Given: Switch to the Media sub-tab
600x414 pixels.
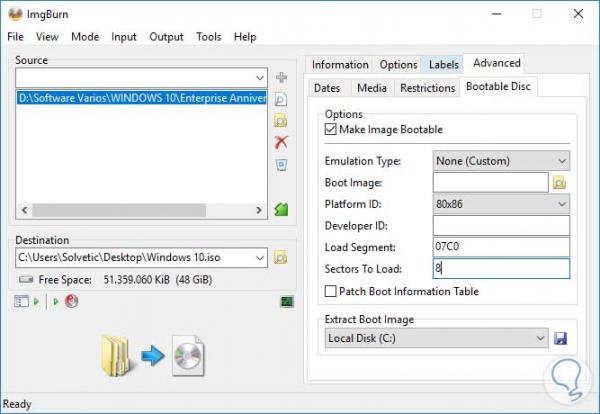Looking at the screenshot, I should click(x=372, y=88).
